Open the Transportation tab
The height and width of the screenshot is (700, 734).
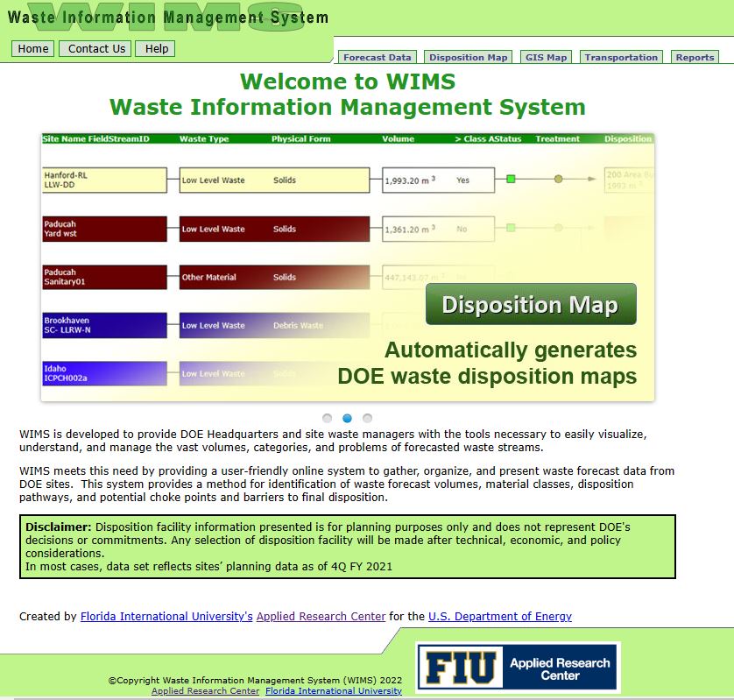[x=621, y=56]
